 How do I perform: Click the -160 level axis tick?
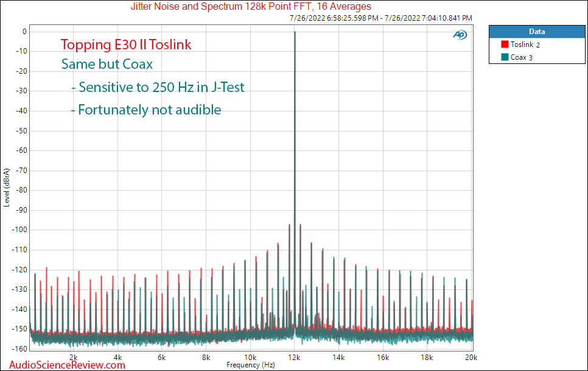21,349
